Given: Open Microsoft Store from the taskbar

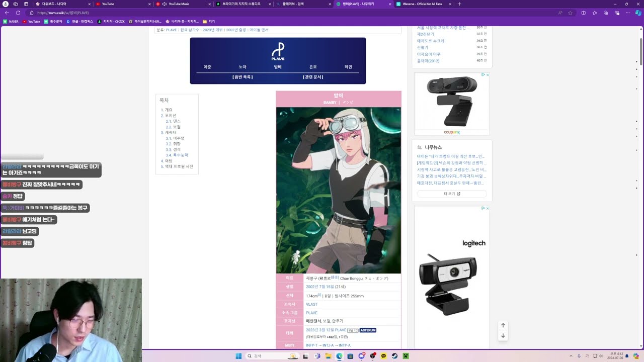Looking at the screenshot, I should coord(350,356).
